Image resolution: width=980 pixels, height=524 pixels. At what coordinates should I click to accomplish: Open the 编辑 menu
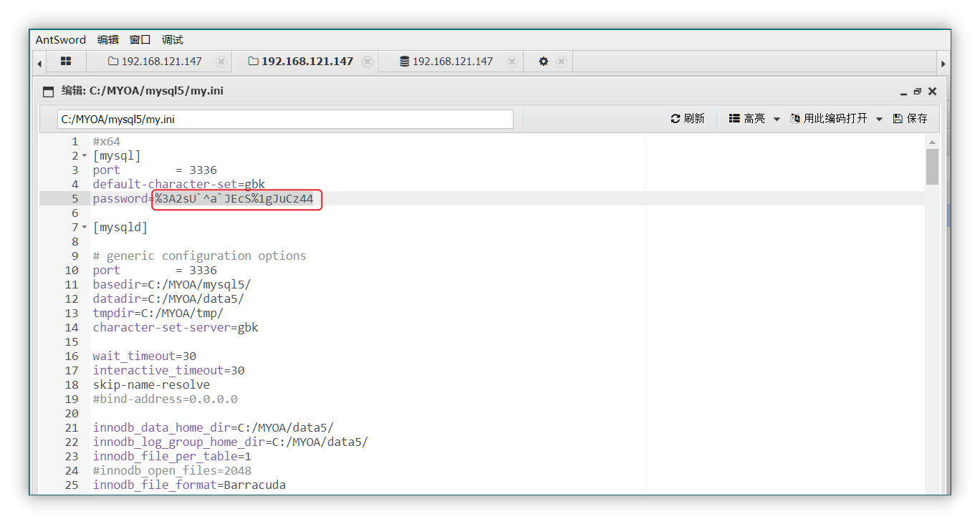[108, 40]
